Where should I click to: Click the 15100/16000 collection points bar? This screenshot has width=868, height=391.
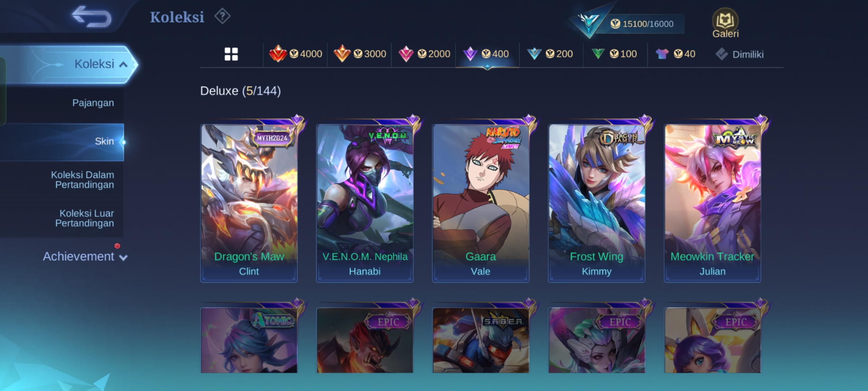tap(642, 24)
